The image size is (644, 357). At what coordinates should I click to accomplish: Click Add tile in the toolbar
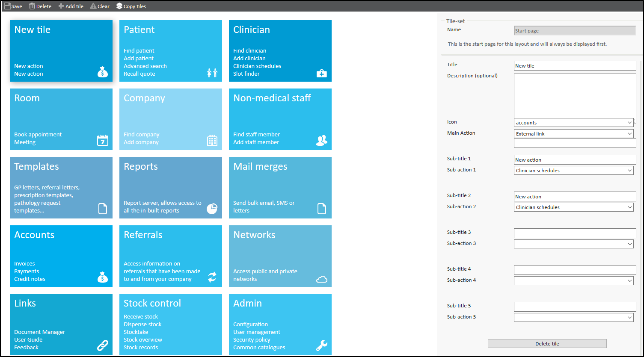point(71,6)
